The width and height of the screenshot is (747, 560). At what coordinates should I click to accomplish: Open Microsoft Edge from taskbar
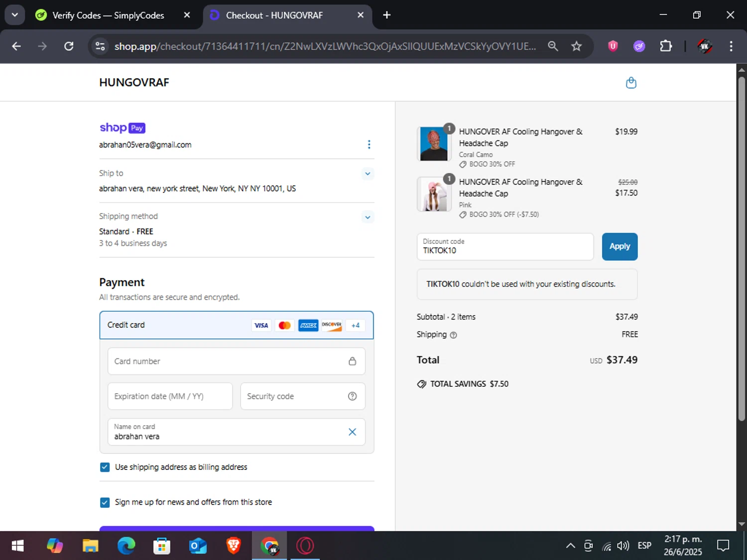126,546
